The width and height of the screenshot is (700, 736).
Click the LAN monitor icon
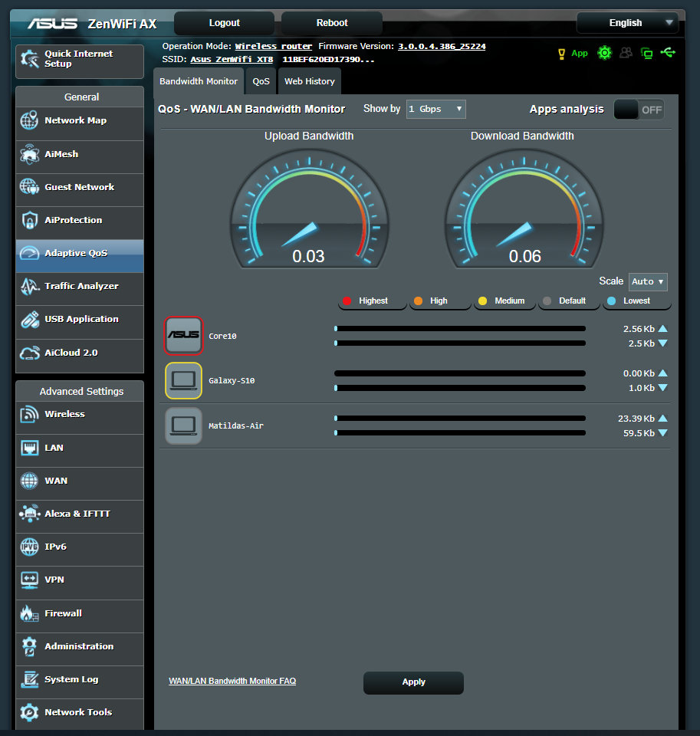click(29, 448)
